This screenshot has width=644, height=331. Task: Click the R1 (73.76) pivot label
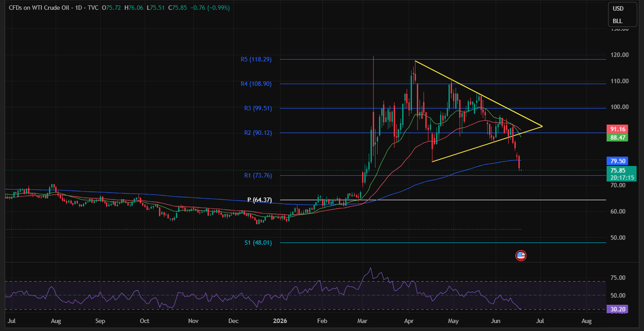(258, 175)
